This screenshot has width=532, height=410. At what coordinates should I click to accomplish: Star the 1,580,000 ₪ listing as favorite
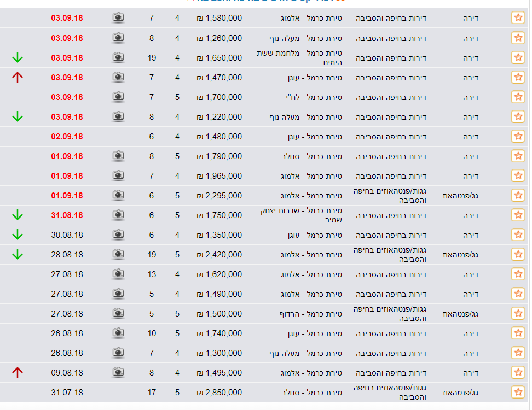click(x=518, y=17)
